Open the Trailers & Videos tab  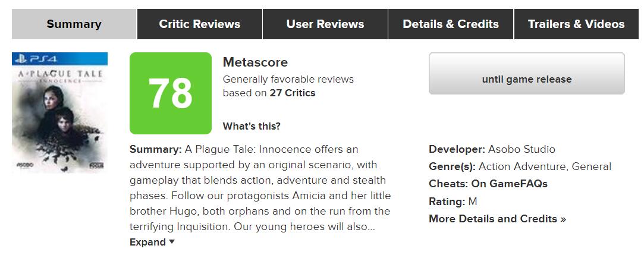pyautogui.click(x=576, y=24)
